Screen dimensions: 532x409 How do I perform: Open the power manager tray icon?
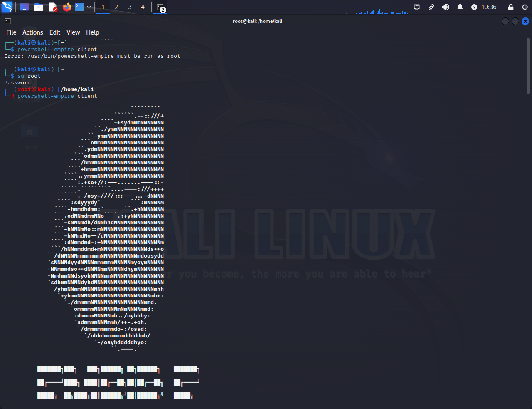474,7
